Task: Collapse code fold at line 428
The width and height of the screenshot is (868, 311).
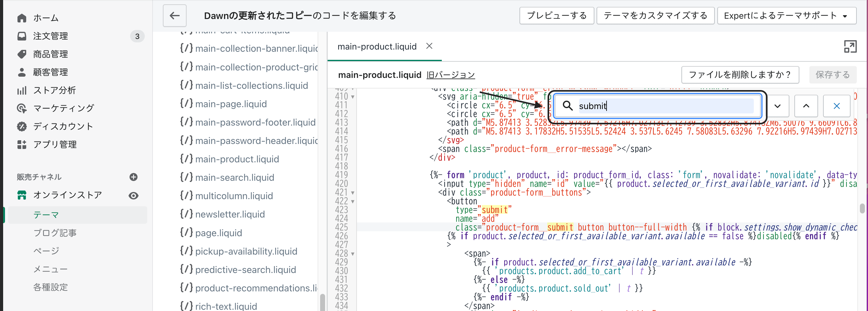Action: click(353, 254)
